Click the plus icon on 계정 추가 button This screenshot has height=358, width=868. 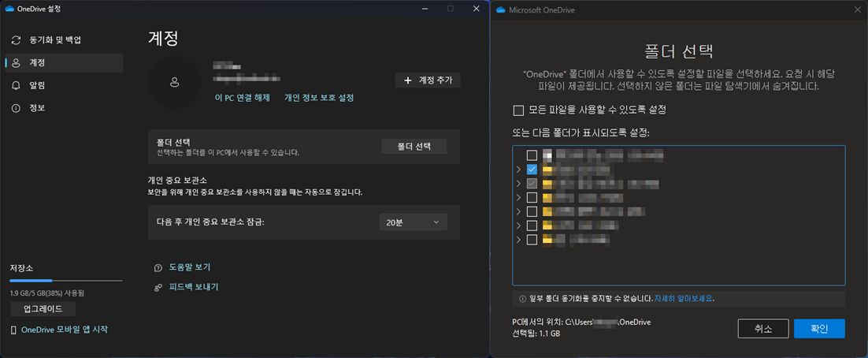tap(409, 80)
